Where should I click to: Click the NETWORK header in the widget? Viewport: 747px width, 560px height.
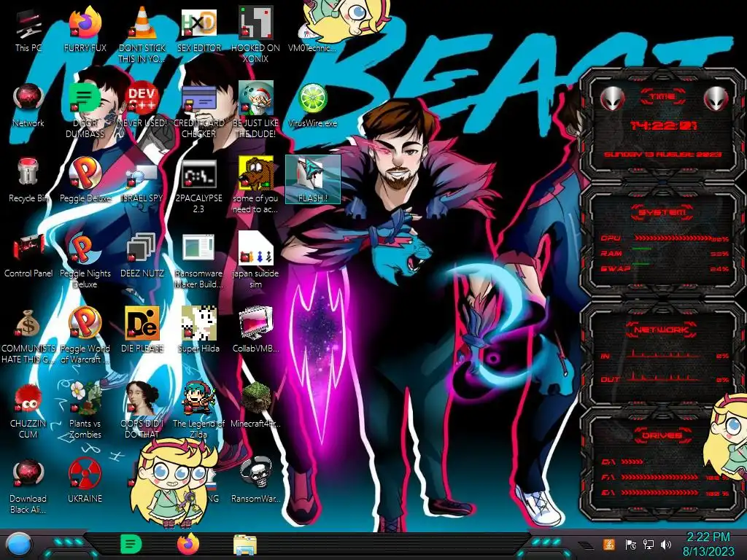(662, 329)
